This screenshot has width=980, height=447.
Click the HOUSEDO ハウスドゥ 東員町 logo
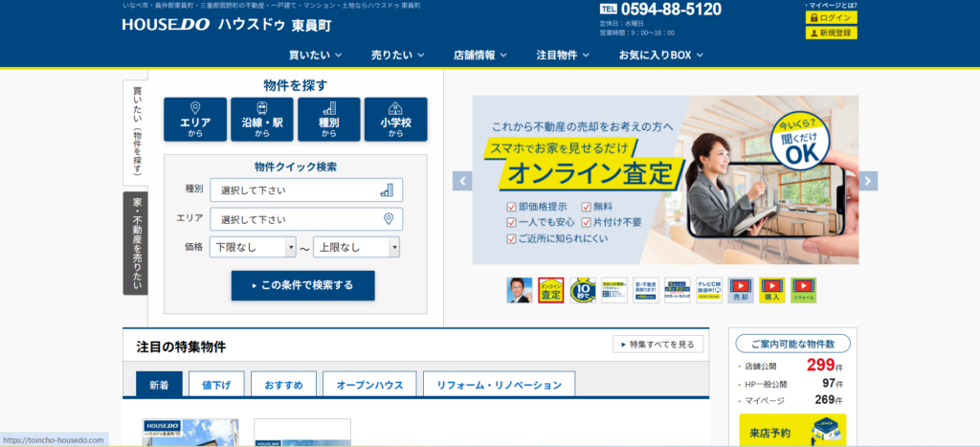tap(227, 25)
